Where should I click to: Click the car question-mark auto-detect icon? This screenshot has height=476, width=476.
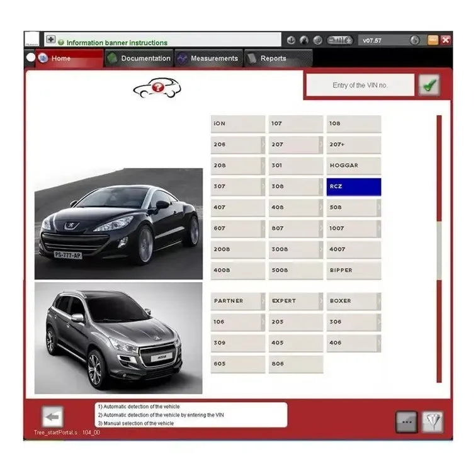[157, 88]
